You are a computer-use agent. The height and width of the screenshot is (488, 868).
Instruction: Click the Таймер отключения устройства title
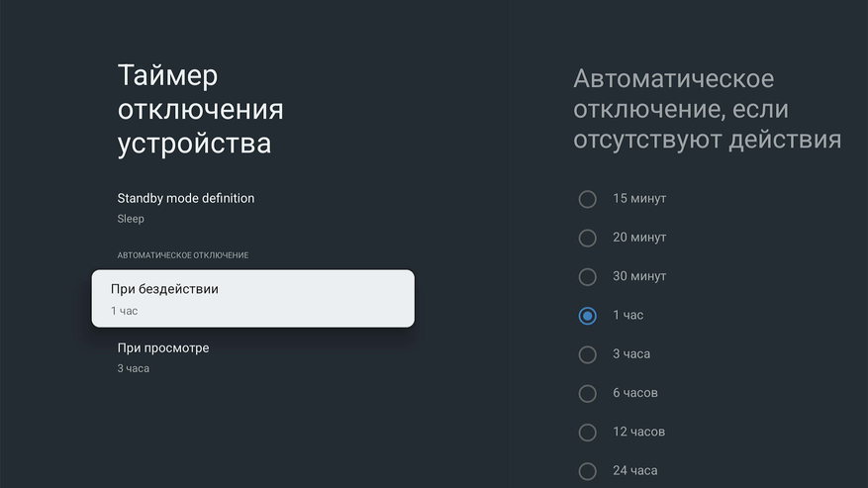(201, 109)
